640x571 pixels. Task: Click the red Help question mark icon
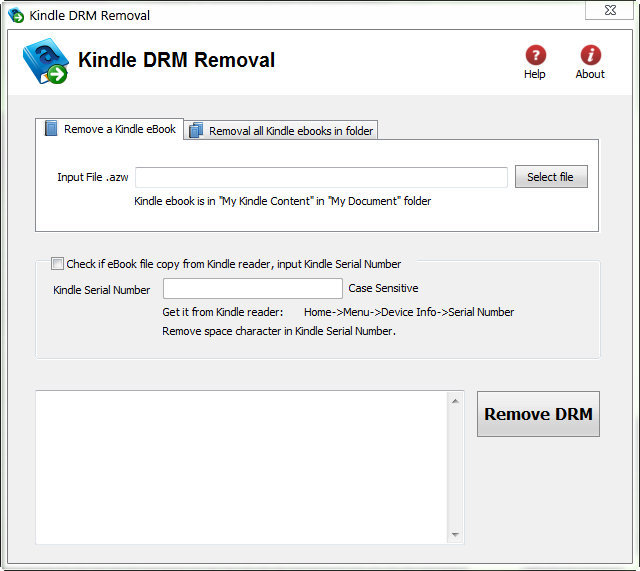click(x=535, y=55)
